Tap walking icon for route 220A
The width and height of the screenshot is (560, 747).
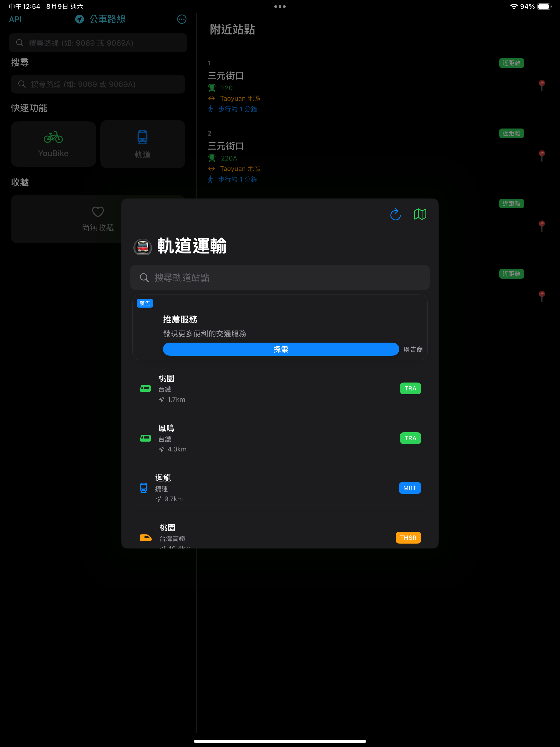pyautogui.click(x=211, y=179)
